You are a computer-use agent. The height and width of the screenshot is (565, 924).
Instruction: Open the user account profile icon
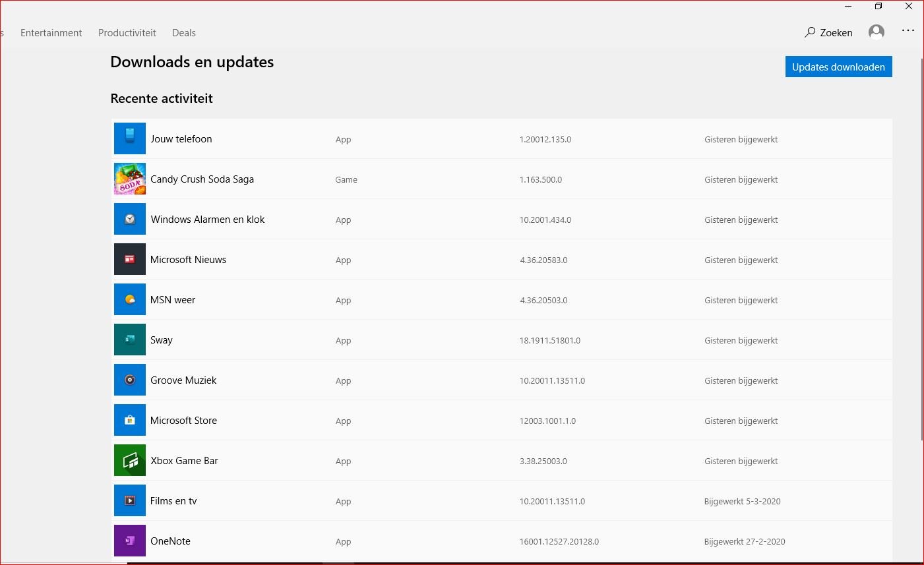click(877, 32)
